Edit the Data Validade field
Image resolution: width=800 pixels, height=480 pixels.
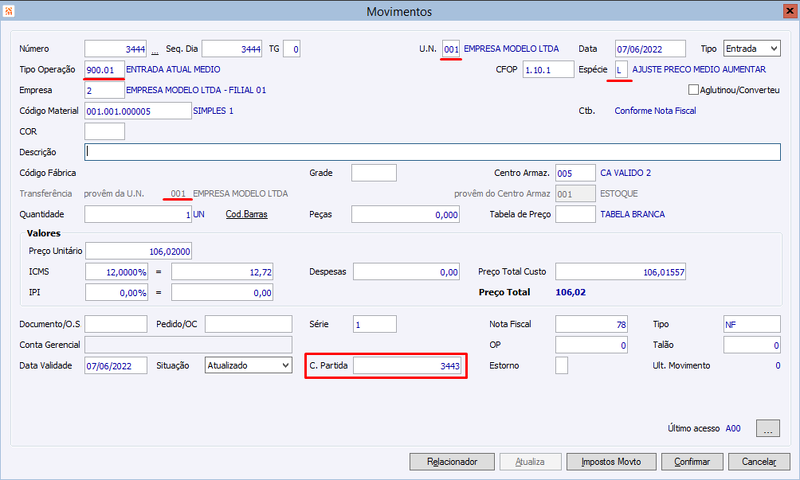point(116,365)
